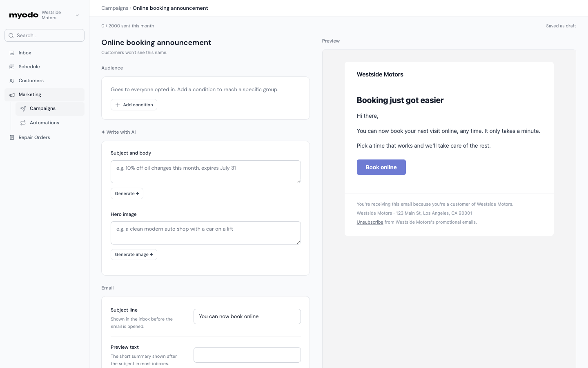The height and width of the screenshot is (368, 588).
Task: Focus the Search field in sidebar
Action: tap(45, 36)
